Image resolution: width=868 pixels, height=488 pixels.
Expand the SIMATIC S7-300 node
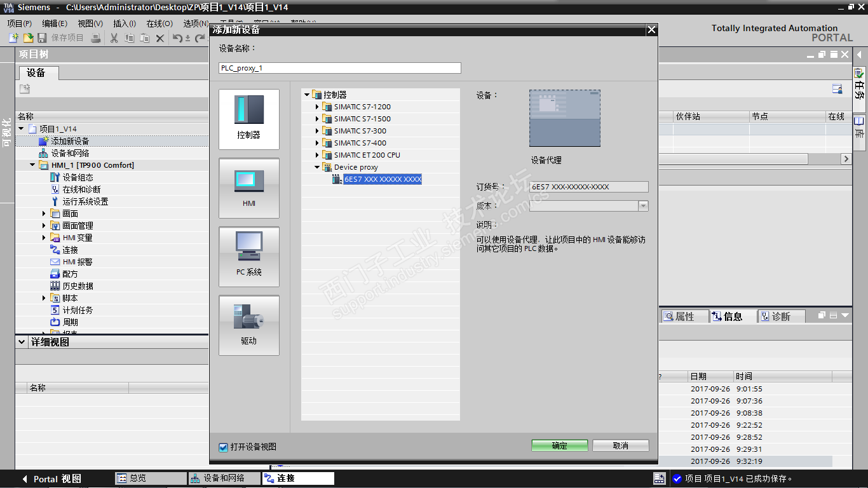click(x=318, y=131)
